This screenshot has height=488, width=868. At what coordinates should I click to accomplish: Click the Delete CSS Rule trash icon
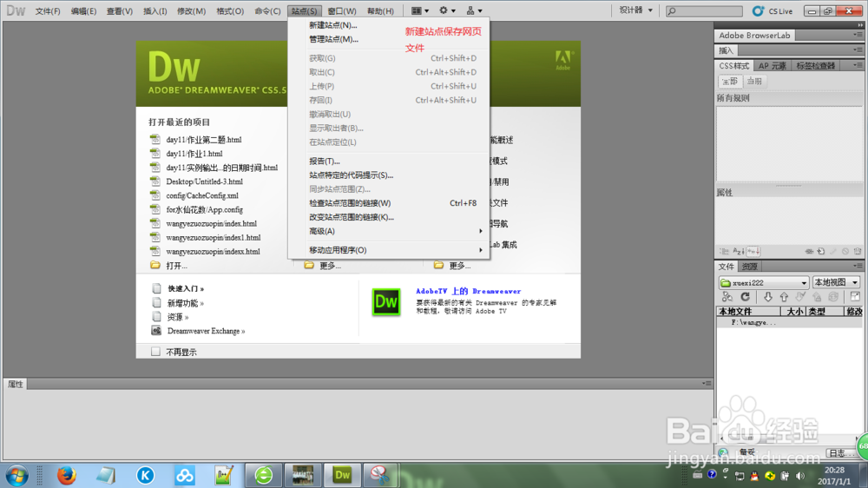(x=858, y=252)
